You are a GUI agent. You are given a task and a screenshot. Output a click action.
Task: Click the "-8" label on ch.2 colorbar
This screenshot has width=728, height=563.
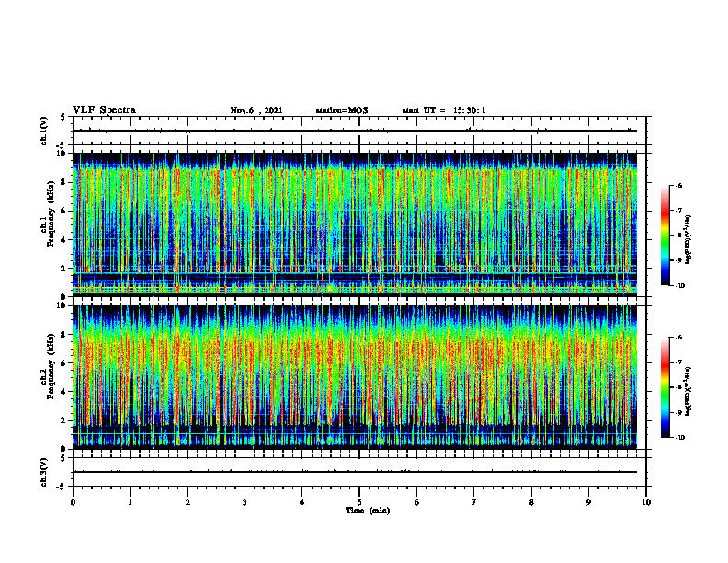tap(677, 387)
